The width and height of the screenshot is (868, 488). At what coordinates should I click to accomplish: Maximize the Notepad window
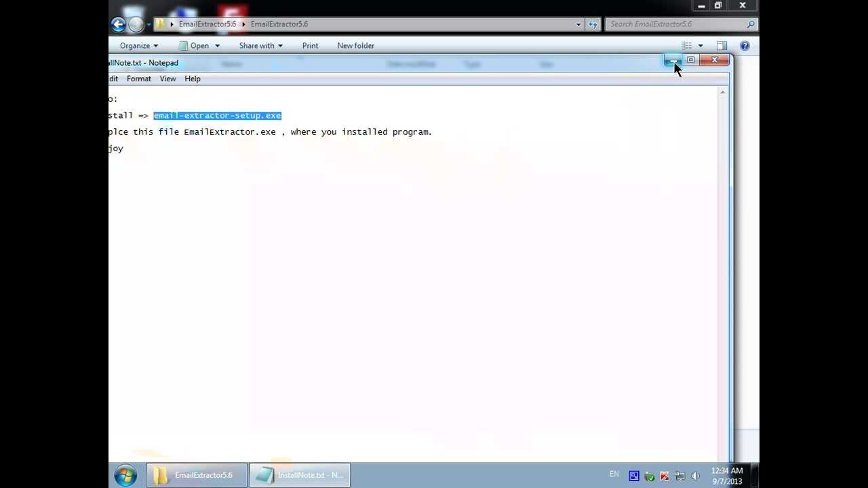pyautogui.click(x=690, y=60)
